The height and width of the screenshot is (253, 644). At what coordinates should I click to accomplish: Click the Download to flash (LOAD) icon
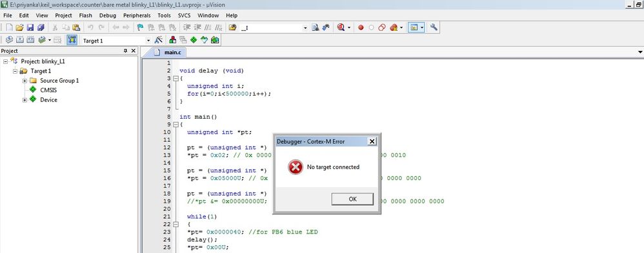pos(72,40)
